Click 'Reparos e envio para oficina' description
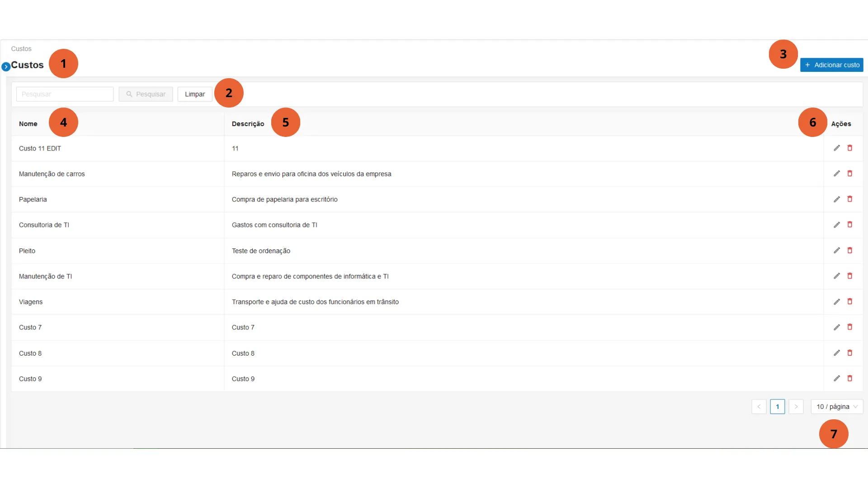This screenshot has height=488, width=868. click(x=311, y=174)
